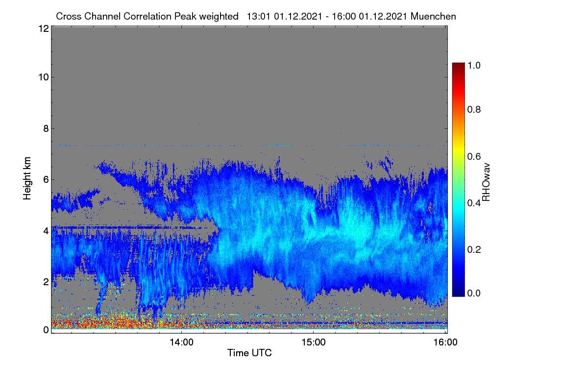588x392 pixels.
Task: Click the 14:00 time tick label
Action: [x=181, y=343]
